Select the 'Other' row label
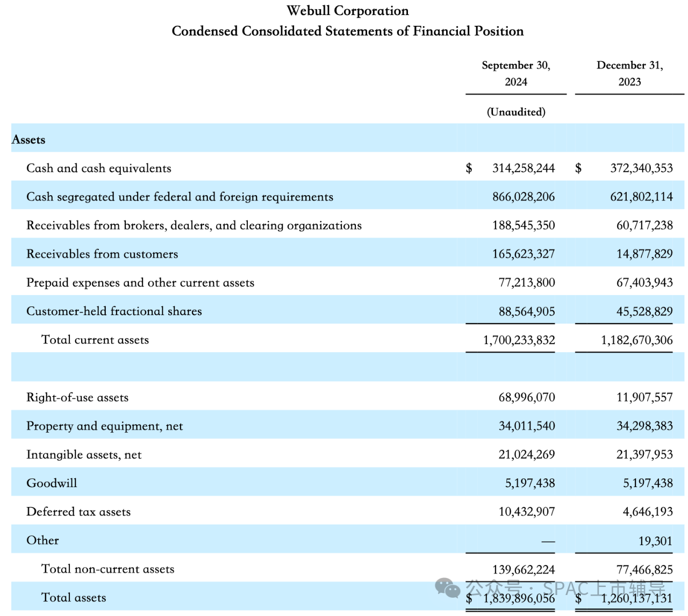The image size is (688, 616). click(42, 540)
